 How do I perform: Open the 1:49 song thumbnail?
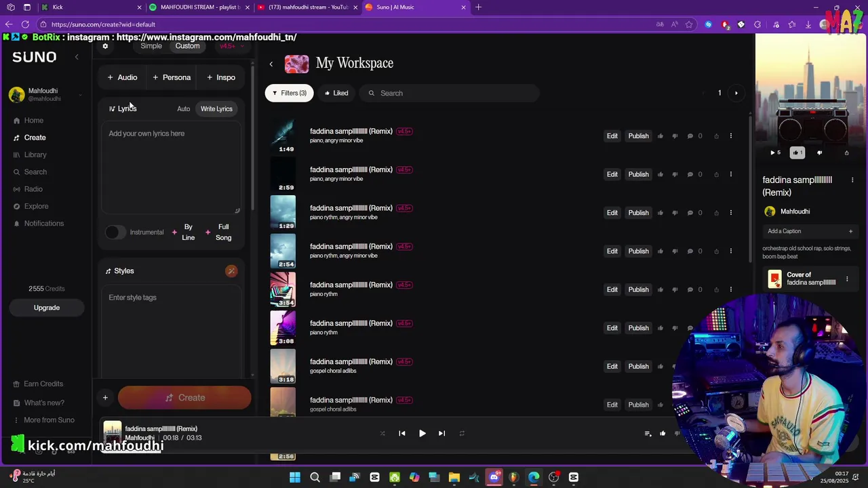click(283, 136)
